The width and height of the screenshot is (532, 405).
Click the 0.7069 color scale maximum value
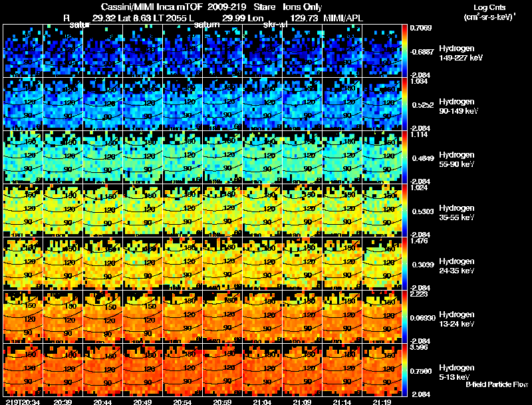421,28
